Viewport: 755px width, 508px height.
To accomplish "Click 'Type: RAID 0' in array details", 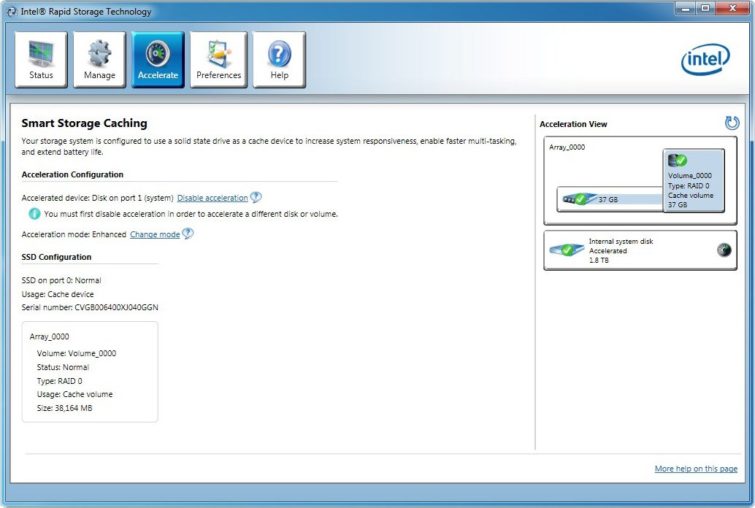I will (59, 381).
